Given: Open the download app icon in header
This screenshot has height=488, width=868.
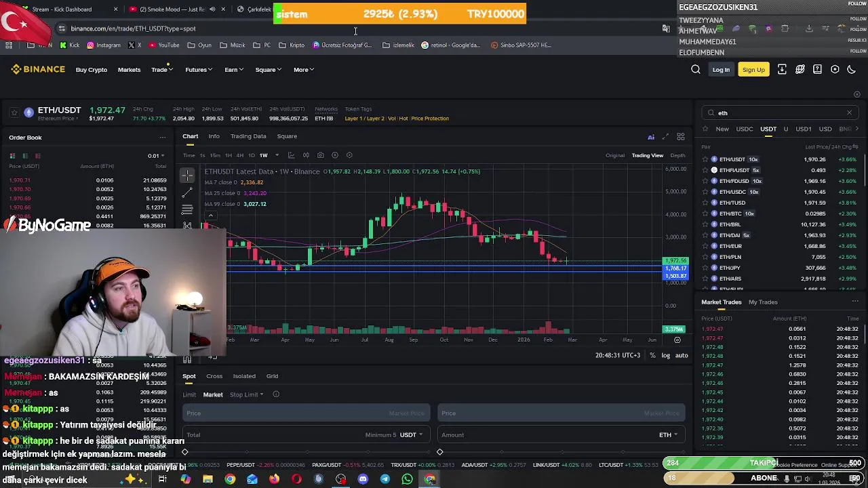Looking at the screenshot, I should coord(782,69).
